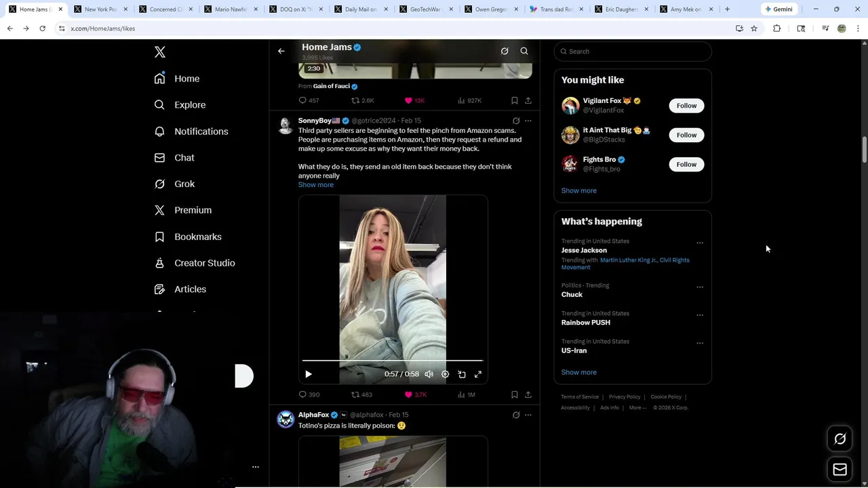Switch to Daily Mail browser tab

[x=361, y=9]
